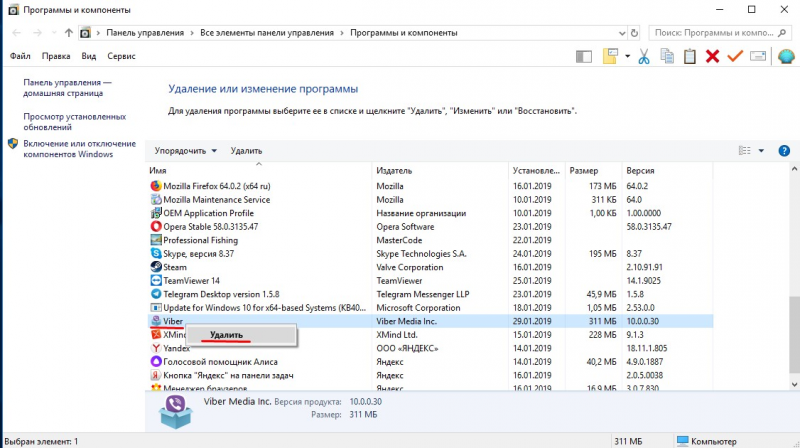The height and width of the screenshot is (448, 800).
Task: Open the Вид menu
Action: click(89, 56)
